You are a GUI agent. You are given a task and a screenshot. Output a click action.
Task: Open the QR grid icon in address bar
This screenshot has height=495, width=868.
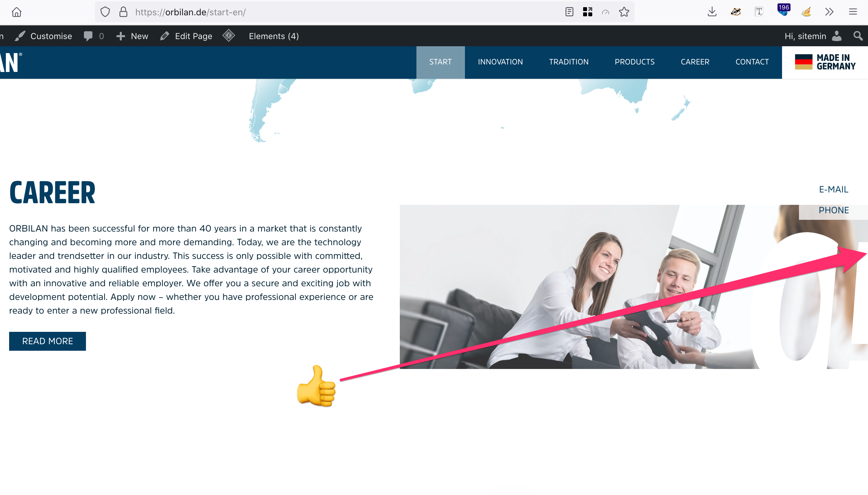click(588, 12)
